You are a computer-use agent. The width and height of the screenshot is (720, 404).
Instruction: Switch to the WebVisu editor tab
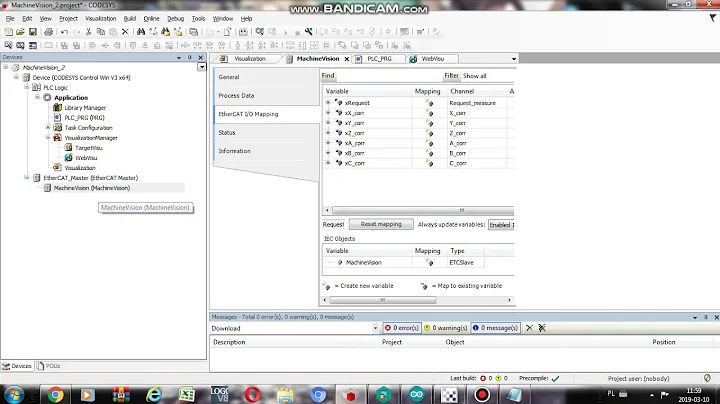(x=433, y=59)
